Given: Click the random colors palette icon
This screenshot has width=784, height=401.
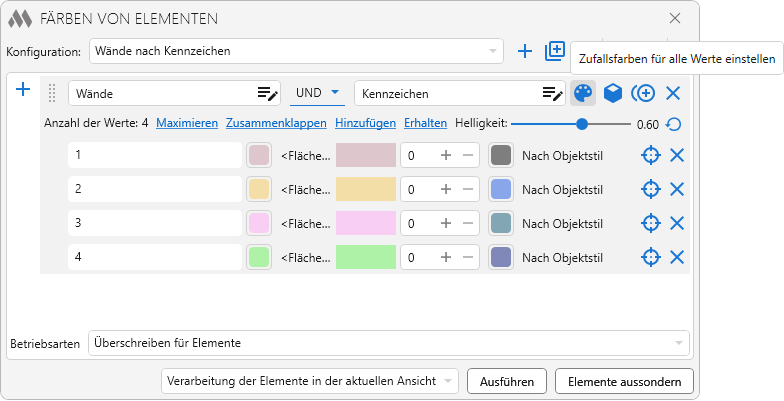Looking at the screenshot, I should pos(582,93).
